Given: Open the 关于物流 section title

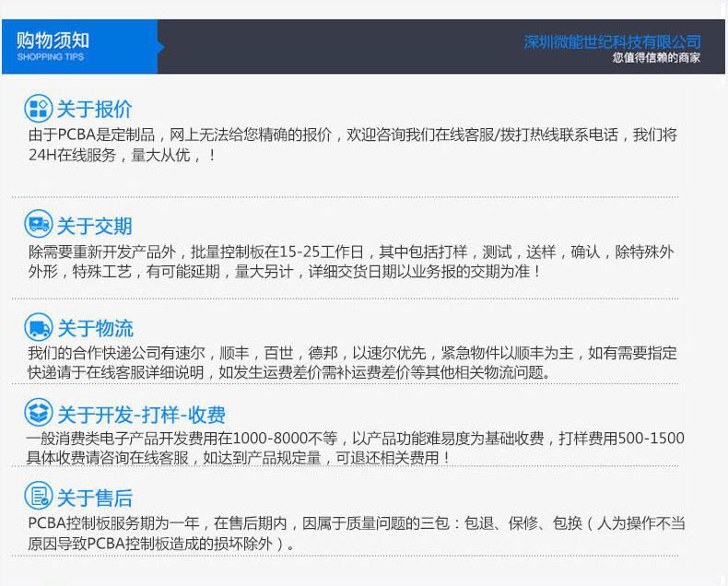Looking at the screenshot, I should (95, 328).
